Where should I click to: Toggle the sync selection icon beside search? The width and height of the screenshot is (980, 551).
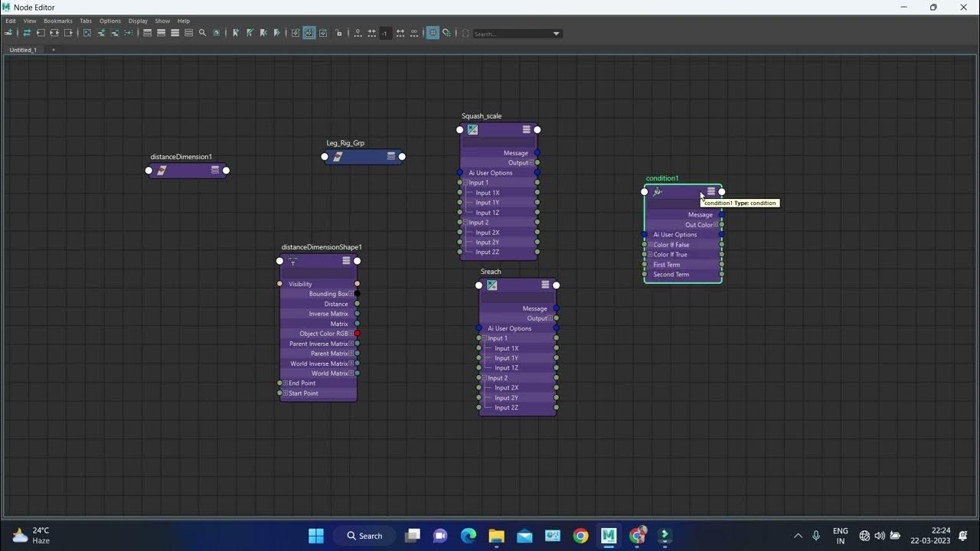point(465,33)
